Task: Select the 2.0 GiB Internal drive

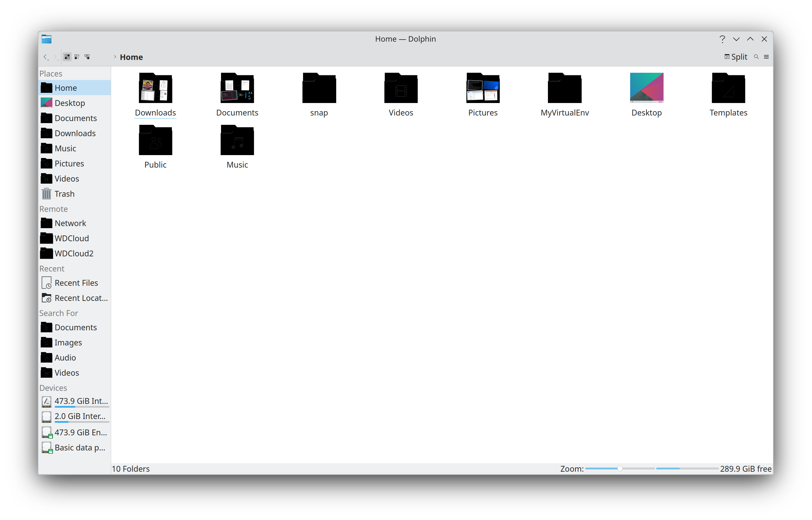Action: pyautogui.click(x=74, y=417)
